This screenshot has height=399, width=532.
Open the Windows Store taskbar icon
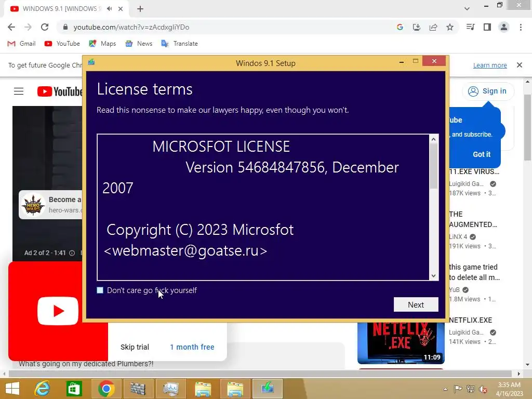[74, 389]
